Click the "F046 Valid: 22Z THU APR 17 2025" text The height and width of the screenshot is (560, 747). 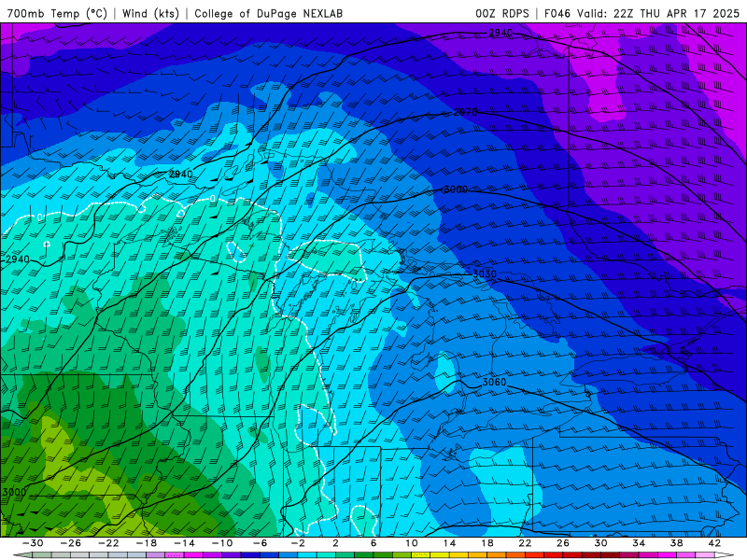coord(641,13)
